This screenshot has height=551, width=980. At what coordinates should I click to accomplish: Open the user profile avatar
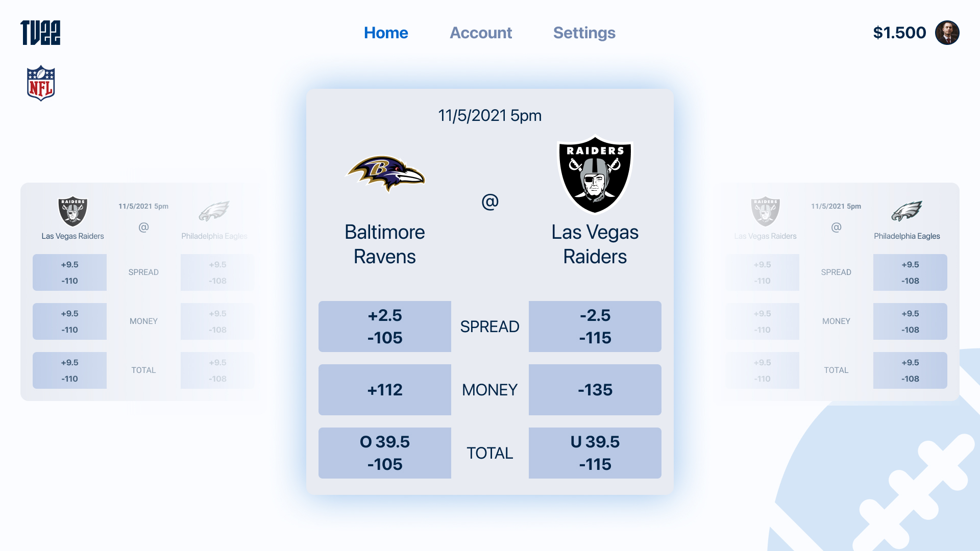947,33
